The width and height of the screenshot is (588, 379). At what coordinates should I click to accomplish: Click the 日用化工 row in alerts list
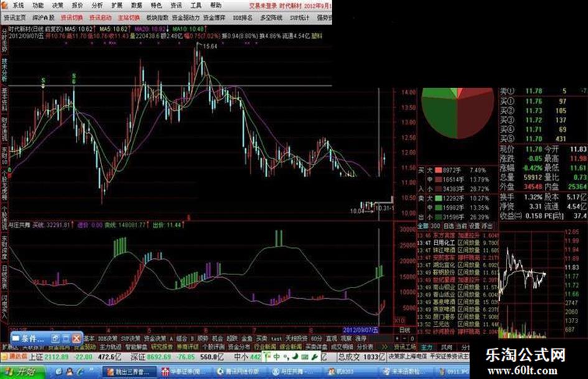(x=458, y=243)
